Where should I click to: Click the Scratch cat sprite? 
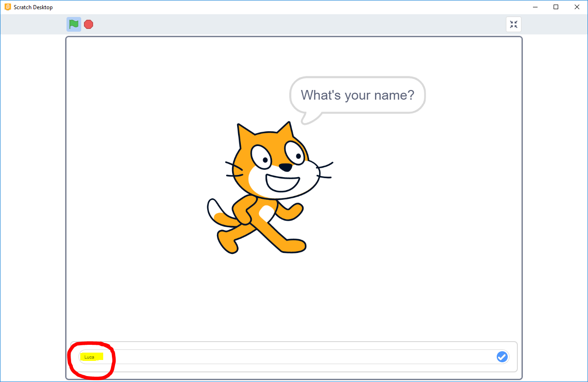270,188
